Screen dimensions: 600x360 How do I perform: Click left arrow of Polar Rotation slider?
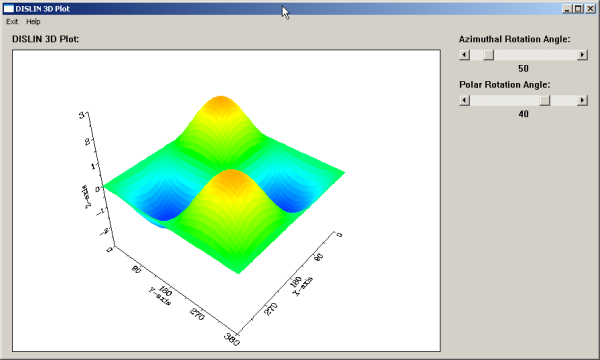click(465, 101)
